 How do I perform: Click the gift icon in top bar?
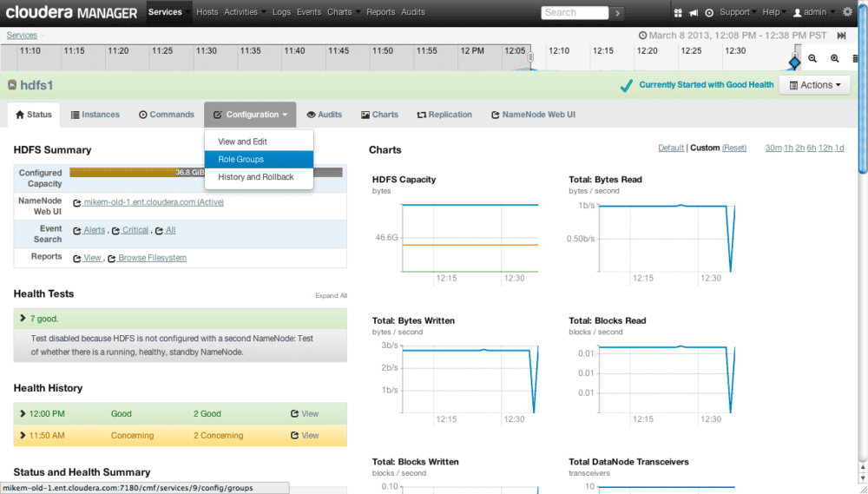tap(678, 12)
